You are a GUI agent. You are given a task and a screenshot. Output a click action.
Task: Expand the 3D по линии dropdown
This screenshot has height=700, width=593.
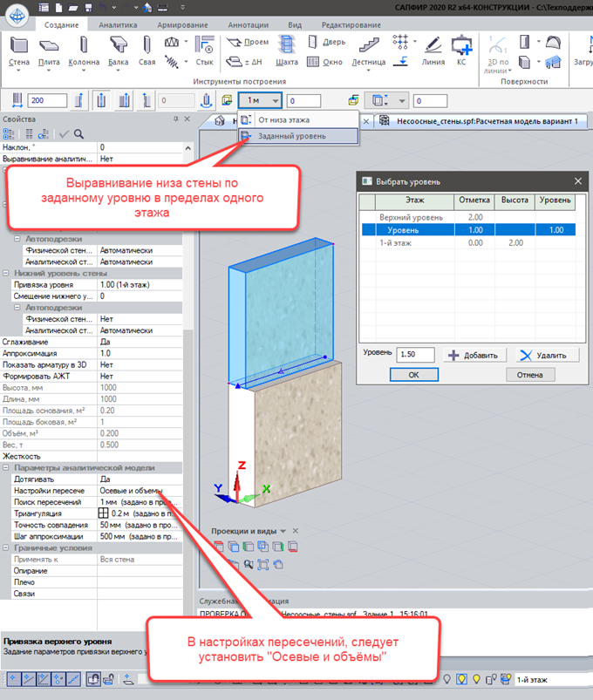click(497, 66)
